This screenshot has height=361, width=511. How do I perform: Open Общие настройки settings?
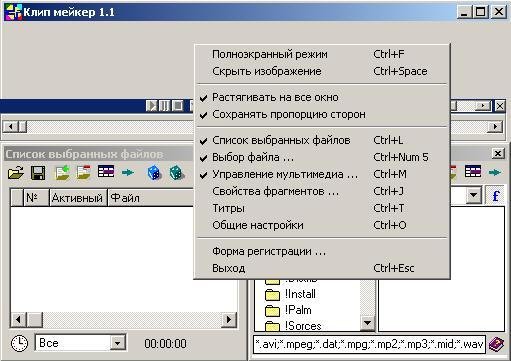tap(322, 225)
